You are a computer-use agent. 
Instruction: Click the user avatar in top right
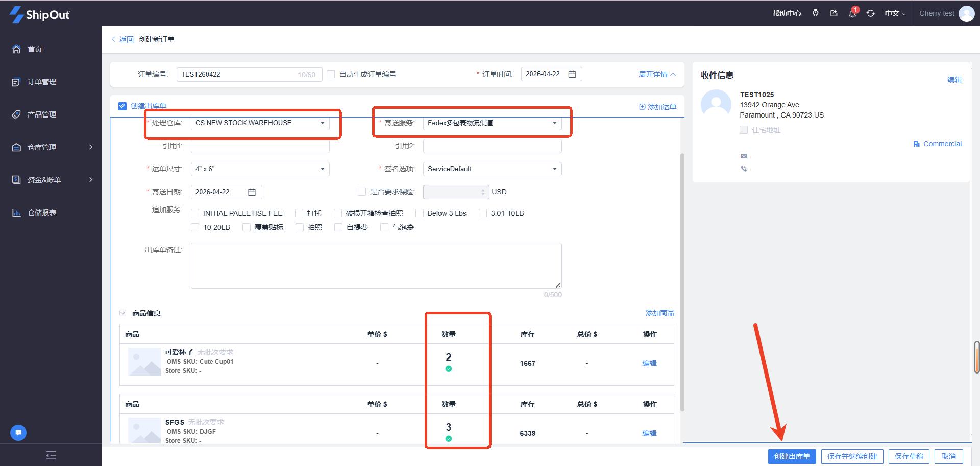point(966,14)
